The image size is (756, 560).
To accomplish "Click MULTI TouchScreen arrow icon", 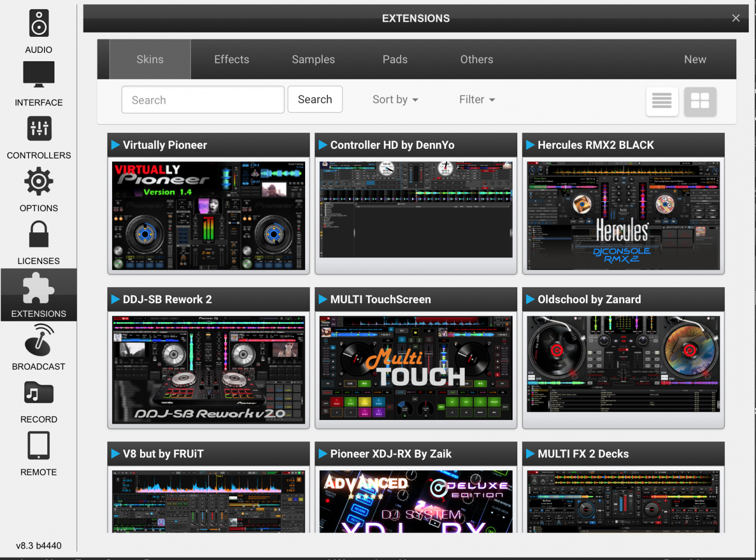I will click(x=323, y=299).
